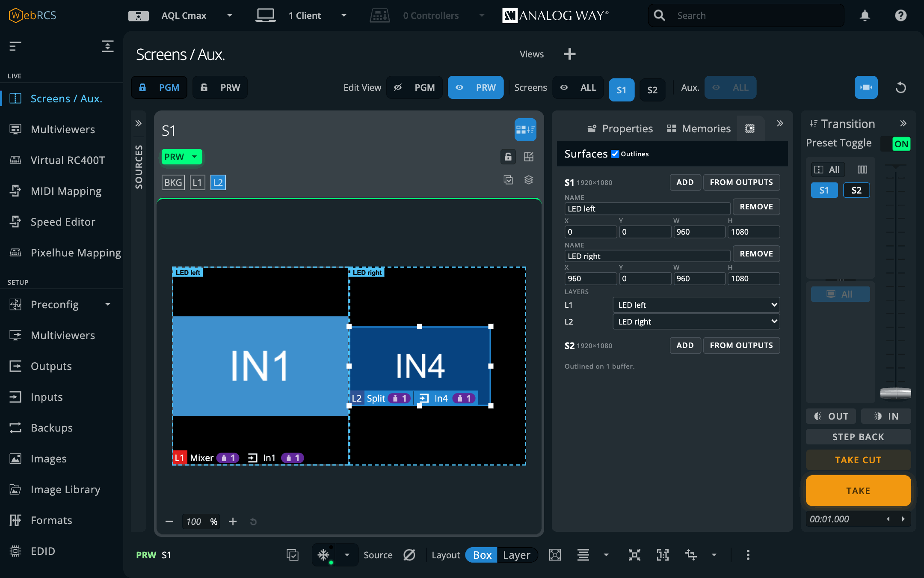The image size is (924, 578).
Task: Collapse the sidebar menu icon
Action: [15, 46]
